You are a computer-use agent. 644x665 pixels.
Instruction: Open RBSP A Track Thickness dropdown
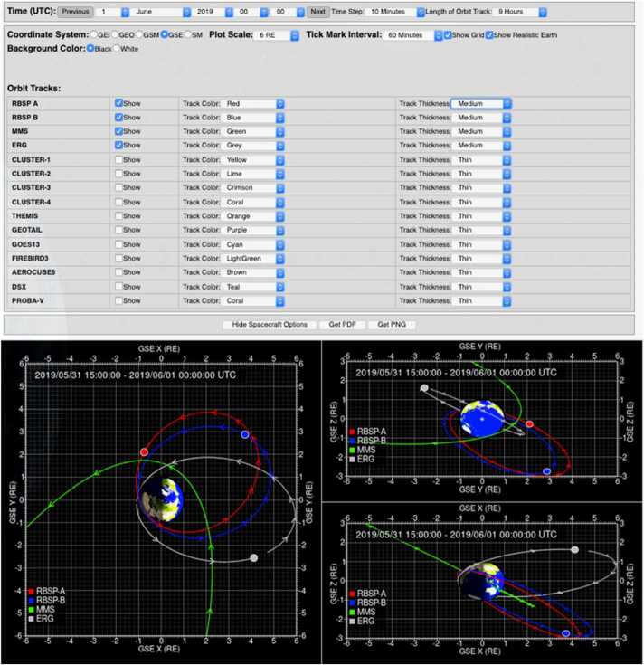coord(481,104)
